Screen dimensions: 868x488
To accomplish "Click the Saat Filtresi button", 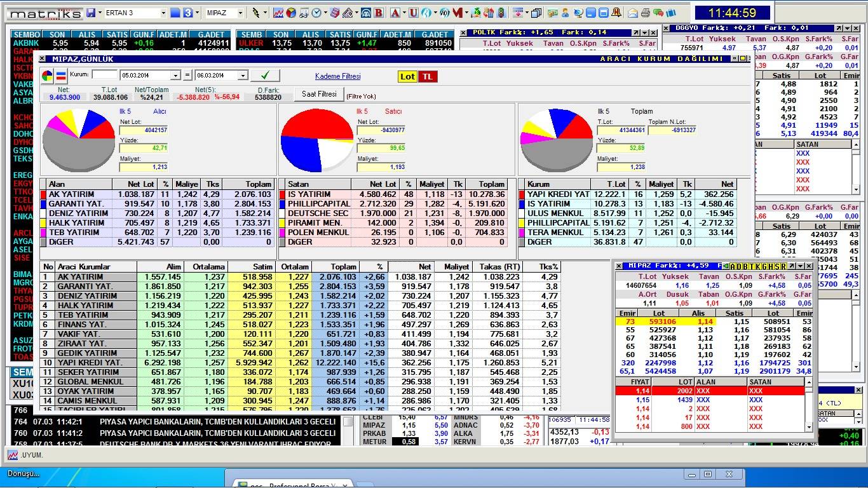I will click(318, 94).
